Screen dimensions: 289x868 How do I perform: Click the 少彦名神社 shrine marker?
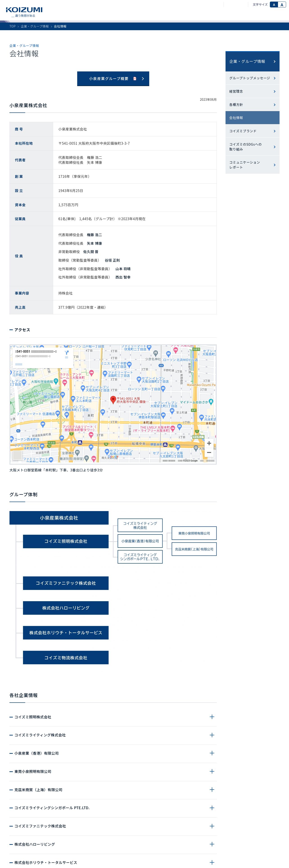click(x=156, y=353)
